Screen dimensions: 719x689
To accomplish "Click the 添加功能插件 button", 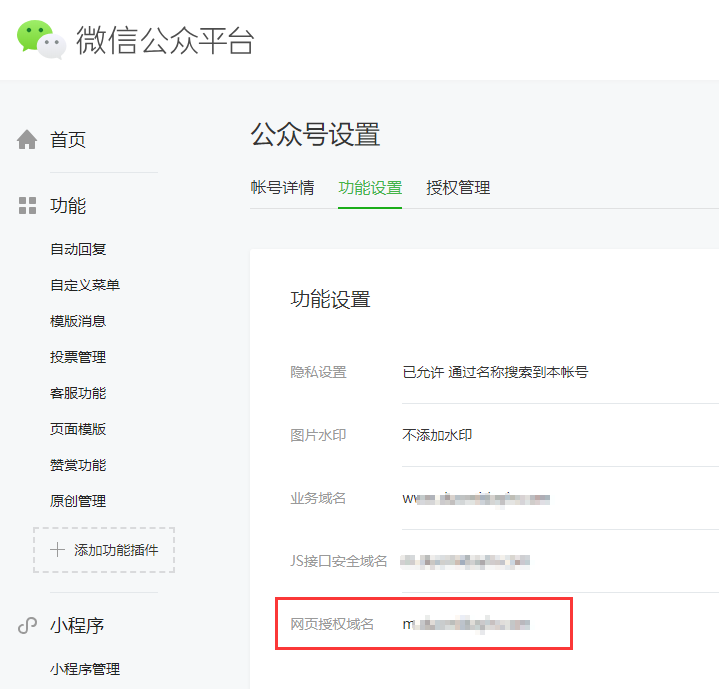I will (104, 550).
